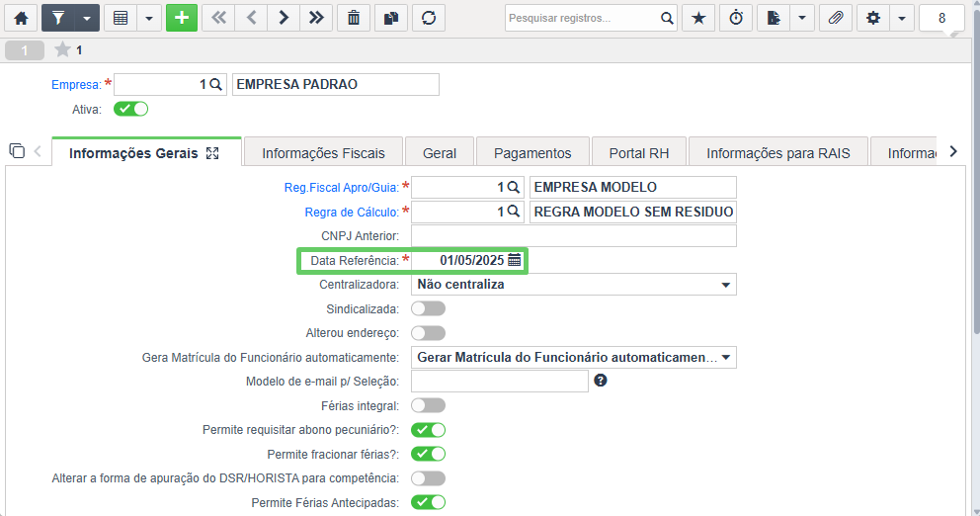Go to previous record
This screenshot has width=980, height=516.
251,18
